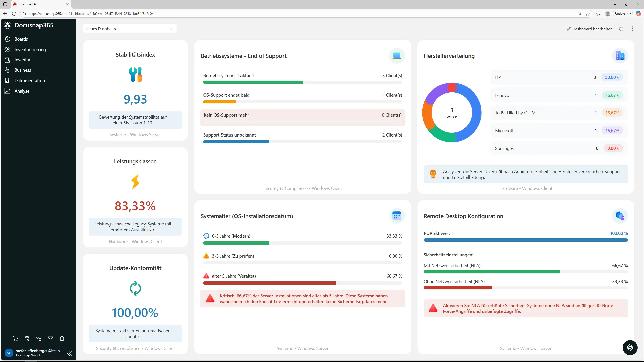
Task: Click the browser Update button
Action: pos(620,14)
